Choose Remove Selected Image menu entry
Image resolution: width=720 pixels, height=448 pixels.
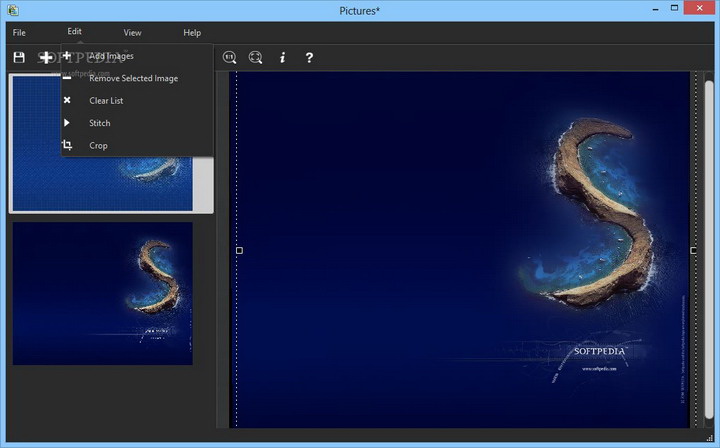[133, 78]
